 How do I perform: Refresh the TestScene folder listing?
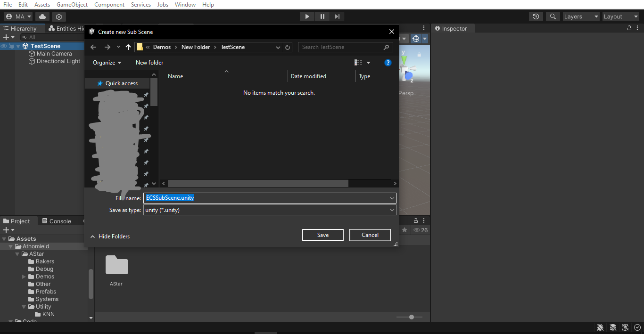pos(287,47)
